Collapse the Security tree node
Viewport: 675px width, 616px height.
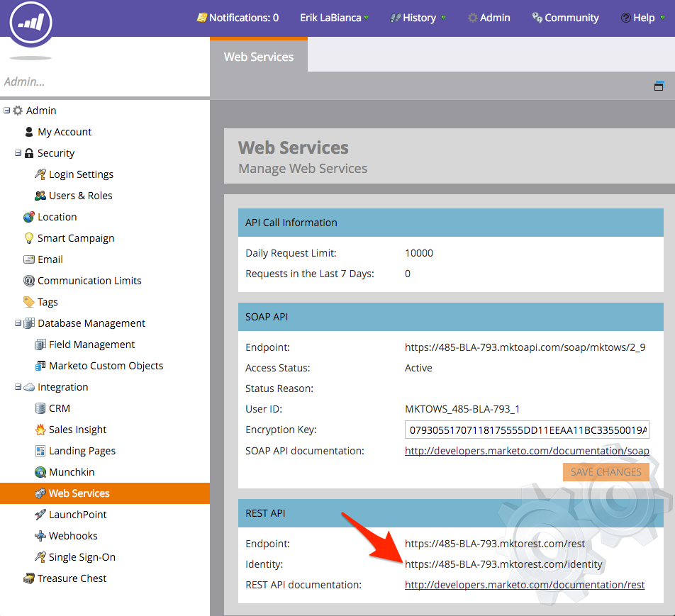[18, 153]
